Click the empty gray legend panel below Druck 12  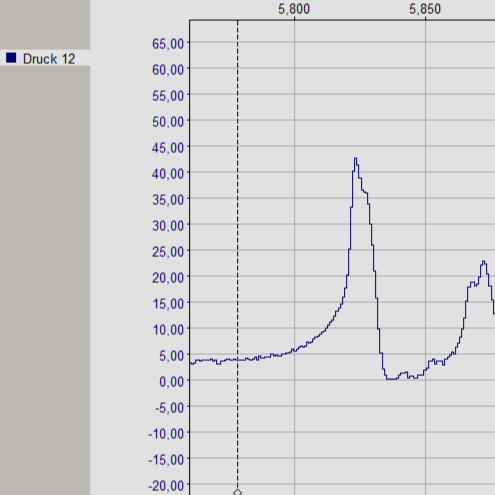[x=45, y=280]
